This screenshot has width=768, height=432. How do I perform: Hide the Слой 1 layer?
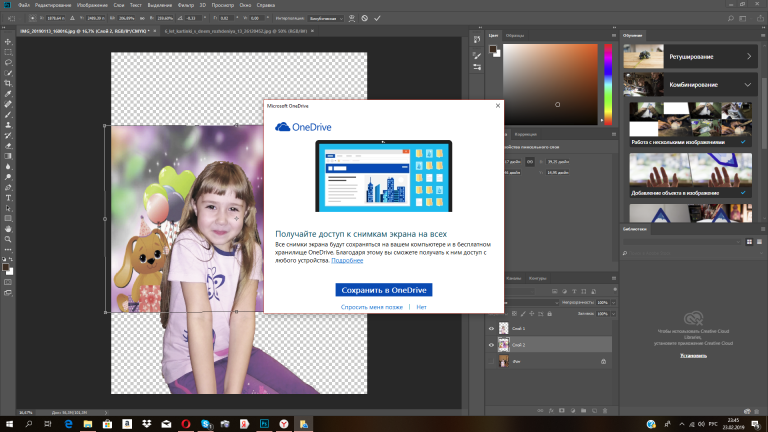point(491,328)
